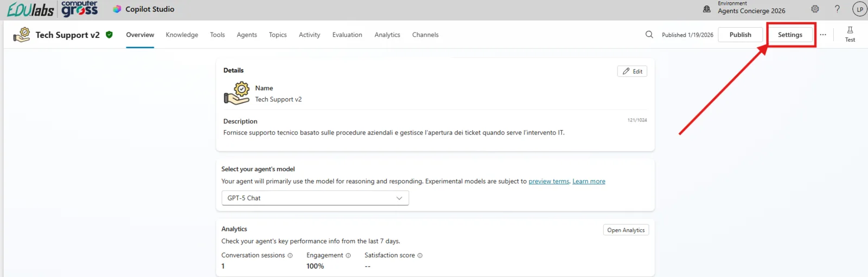Click the help question mark icon

pos(837,9)
